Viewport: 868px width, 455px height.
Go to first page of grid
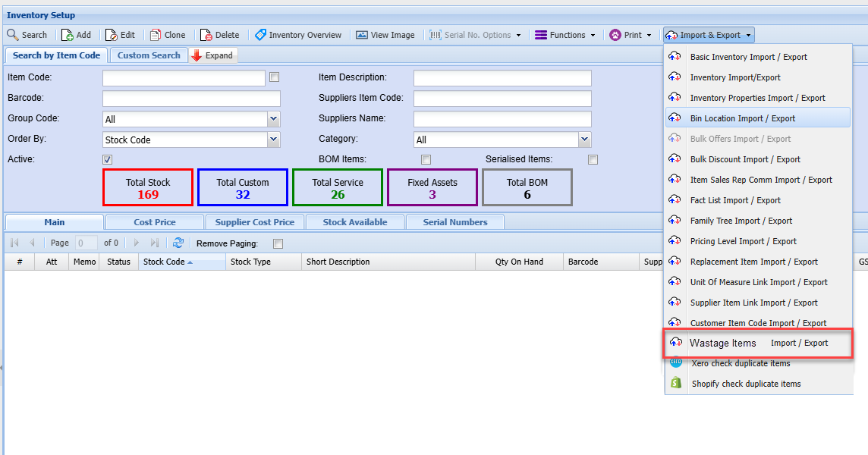click(15, 243)
